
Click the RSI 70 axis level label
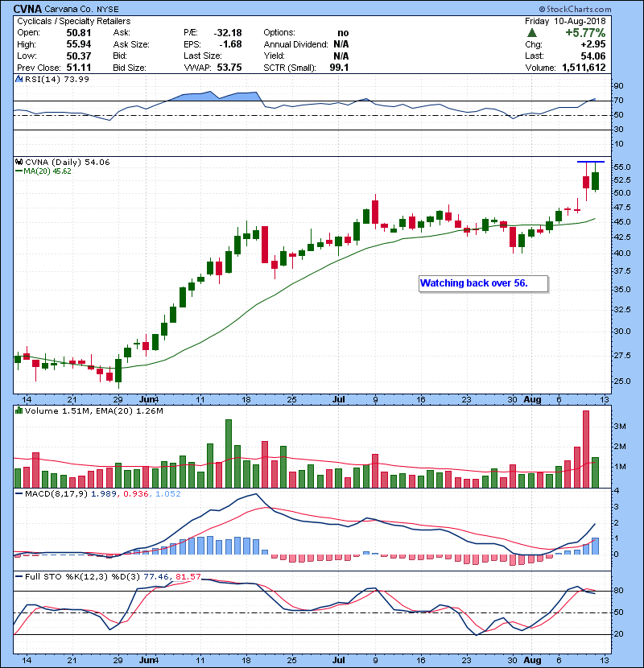(x=618, y=101)
